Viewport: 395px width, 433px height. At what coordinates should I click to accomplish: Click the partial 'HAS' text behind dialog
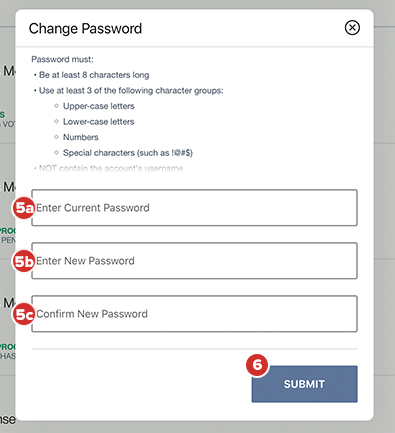click(8, 356)
